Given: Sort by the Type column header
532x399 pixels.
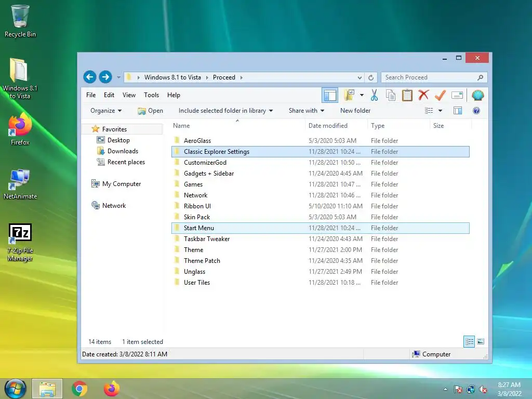Looking at the screenshot, I should [x=398, y=126].
